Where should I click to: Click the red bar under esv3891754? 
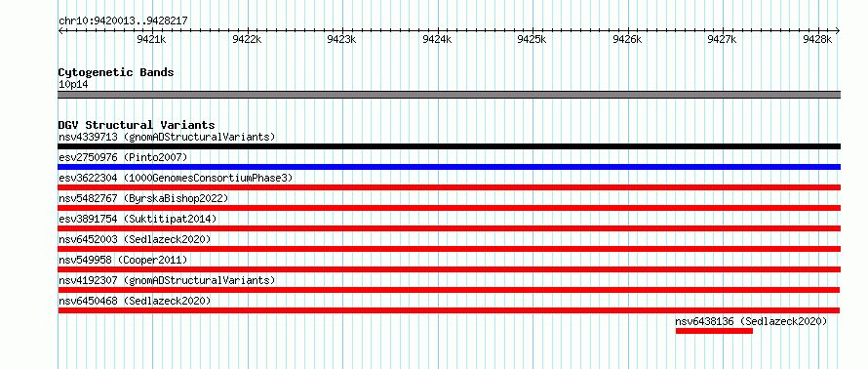(x=449, y=228)
